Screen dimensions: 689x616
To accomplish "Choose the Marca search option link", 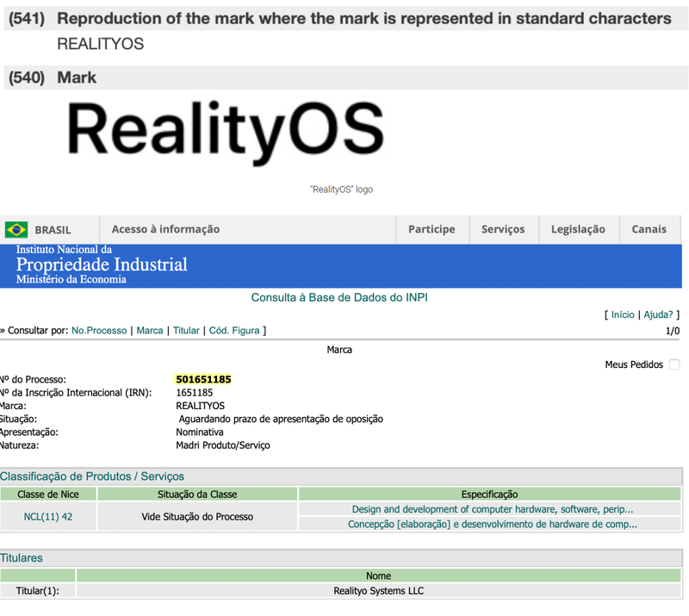I will click(x=150, y=330).
